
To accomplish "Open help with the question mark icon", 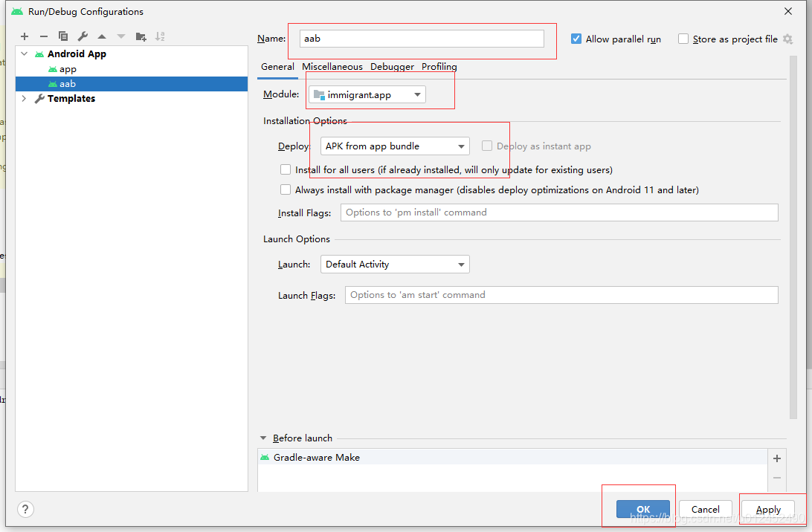I will [x=25, y=509].
